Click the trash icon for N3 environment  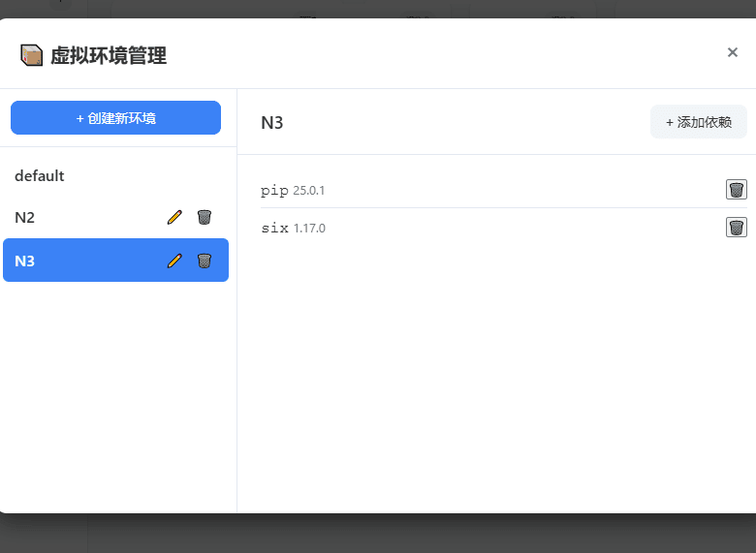pos(205,261)
